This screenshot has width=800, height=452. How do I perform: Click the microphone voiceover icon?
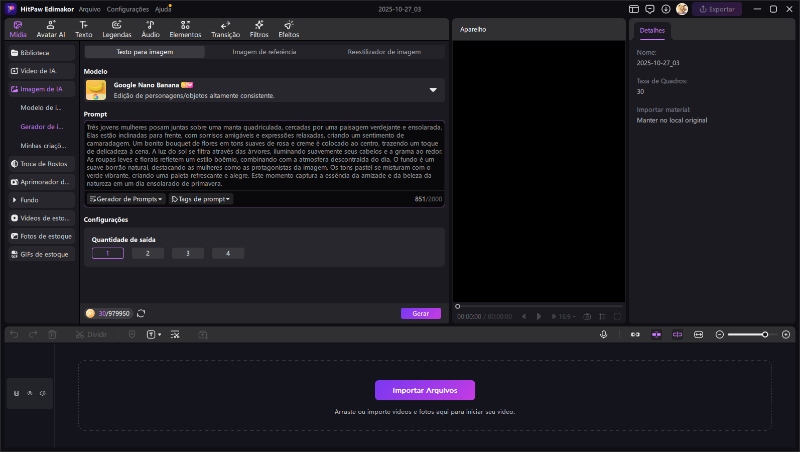click(604, 334)
